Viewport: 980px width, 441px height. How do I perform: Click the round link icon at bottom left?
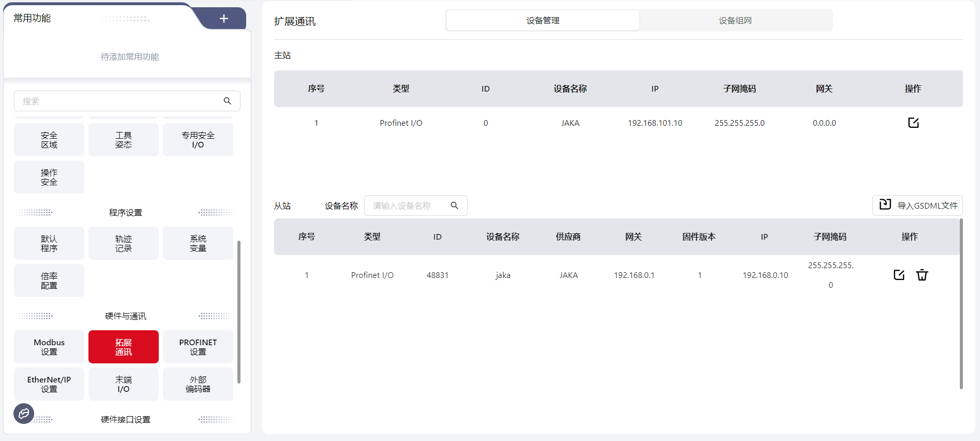[x=24, y=413]
